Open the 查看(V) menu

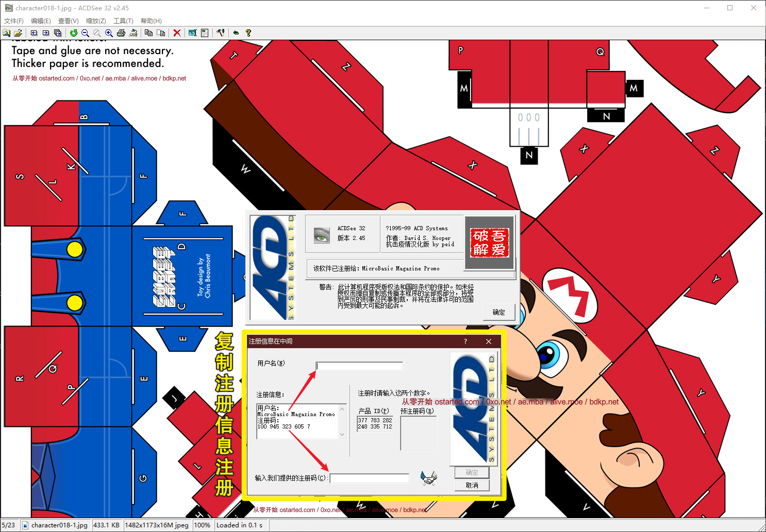[x=69, y=21]
